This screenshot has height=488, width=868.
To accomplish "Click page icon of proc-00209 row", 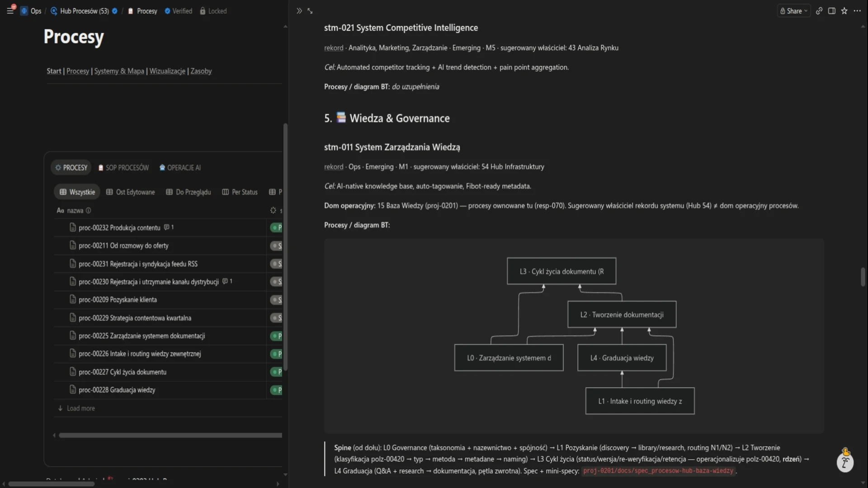I will coord(73,300).
